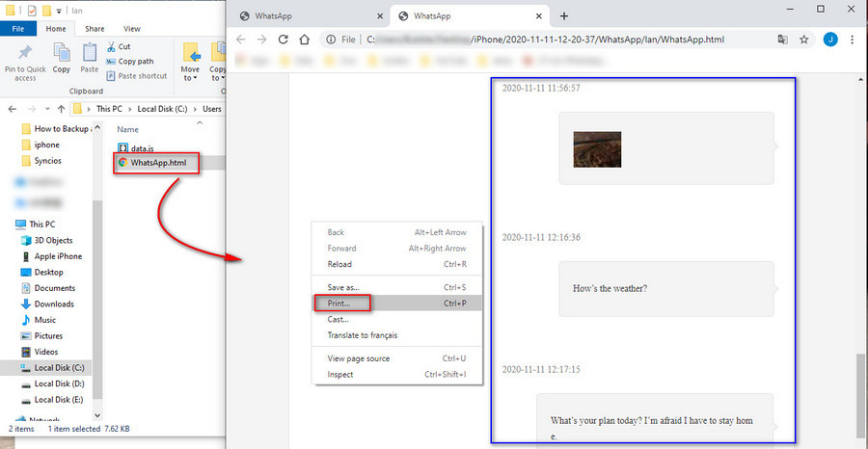Switch to the Home ribbon tab
This screenshot has height=449, width=868.
(x=56, y=29)
